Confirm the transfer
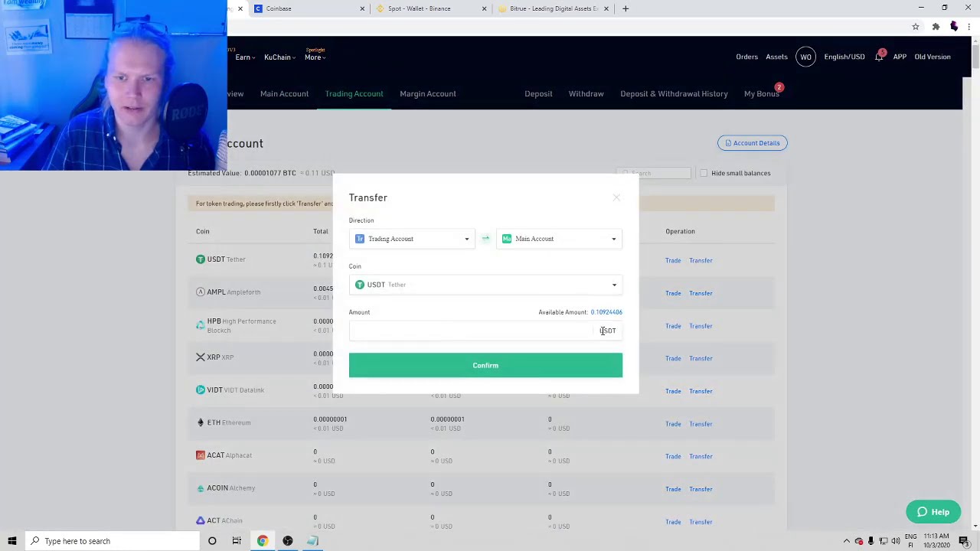The height and width of the screenshot is (551, 980). click(485, 365)
